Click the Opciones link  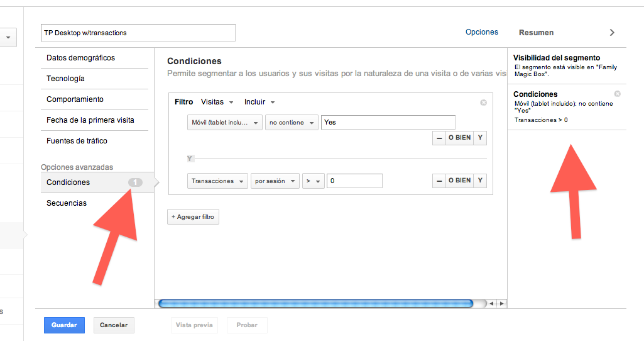(481, 32)
